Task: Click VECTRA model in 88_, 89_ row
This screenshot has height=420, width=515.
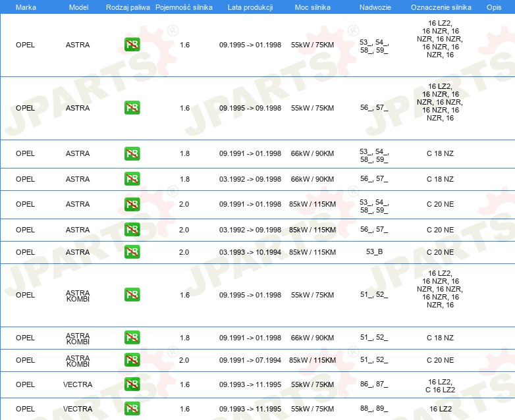Action: (x=78, y=409)
